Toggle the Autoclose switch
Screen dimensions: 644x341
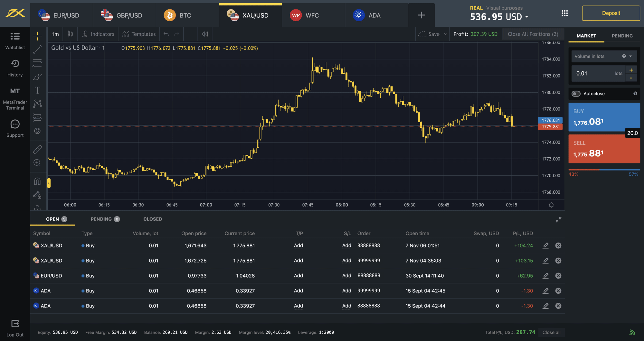[576, 94]
